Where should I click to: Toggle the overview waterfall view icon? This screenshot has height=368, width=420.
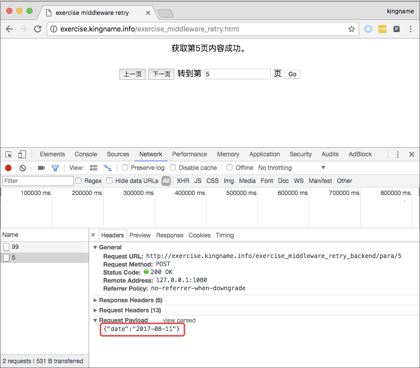pyautogui.click(x=108, y=168)
